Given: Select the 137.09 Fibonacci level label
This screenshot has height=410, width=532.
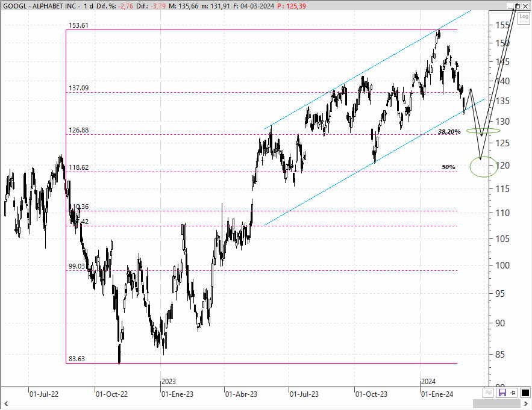Looking at the screenshot, I should pyautogui.click(x=78, y=88).
